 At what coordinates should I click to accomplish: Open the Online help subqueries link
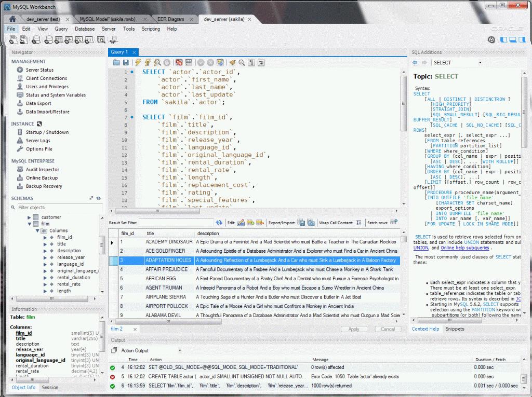pos(465,248)
